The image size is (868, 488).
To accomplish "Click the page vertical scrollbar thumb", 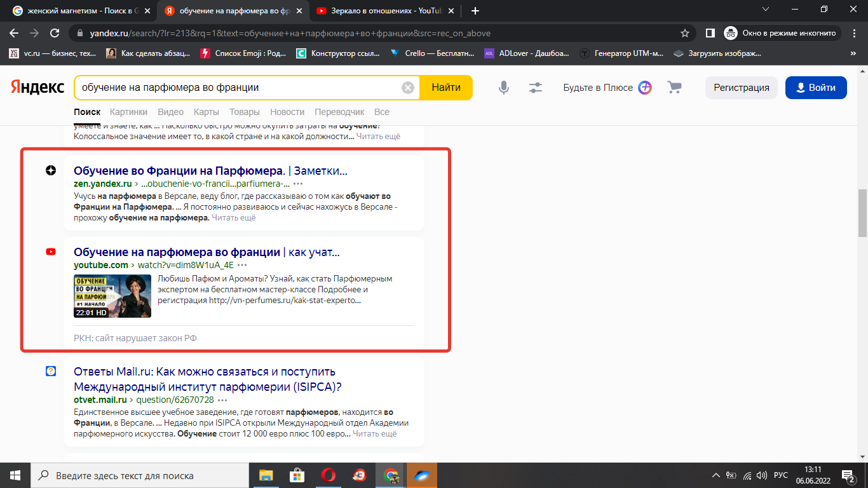I will click(862, 213).
